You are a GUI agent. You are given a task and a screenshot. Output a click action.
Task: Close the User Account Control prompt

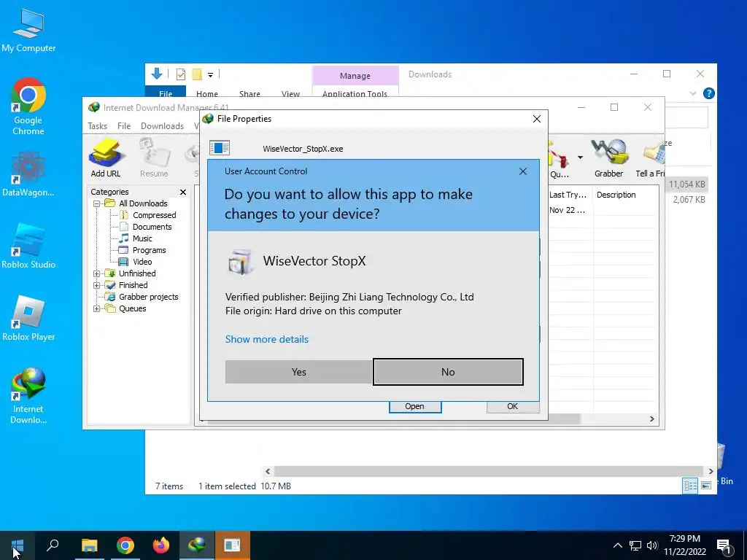[522, 171]
